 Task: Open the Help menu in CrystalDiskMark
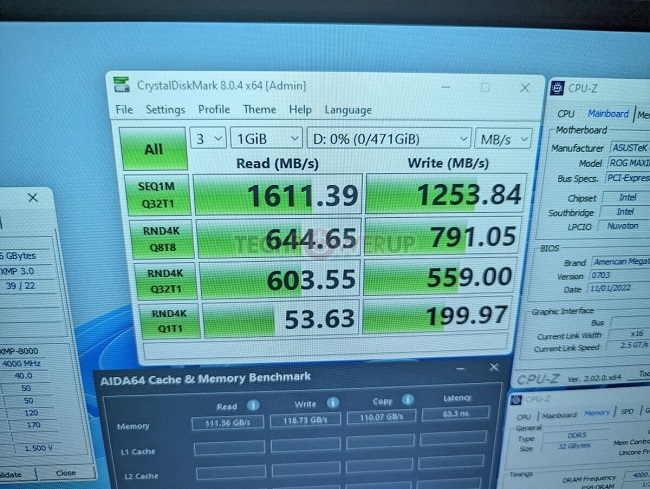(300, 110)
